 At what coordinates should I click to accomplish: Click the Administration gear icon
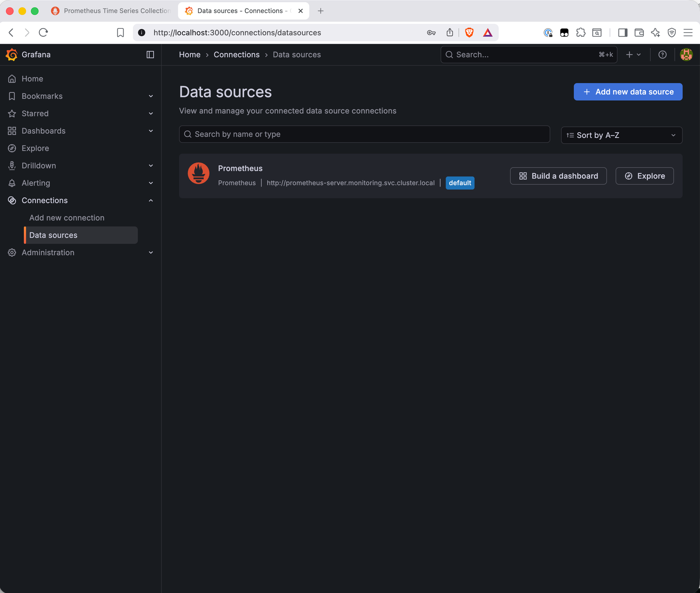pos(12,253)
